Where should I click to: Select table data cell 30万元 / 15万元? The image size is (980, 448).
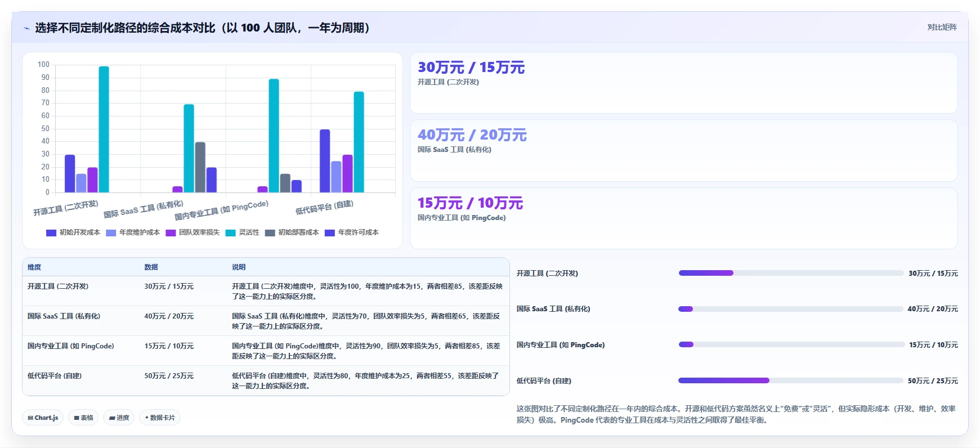pyautogui.click(x=169, y=286)
